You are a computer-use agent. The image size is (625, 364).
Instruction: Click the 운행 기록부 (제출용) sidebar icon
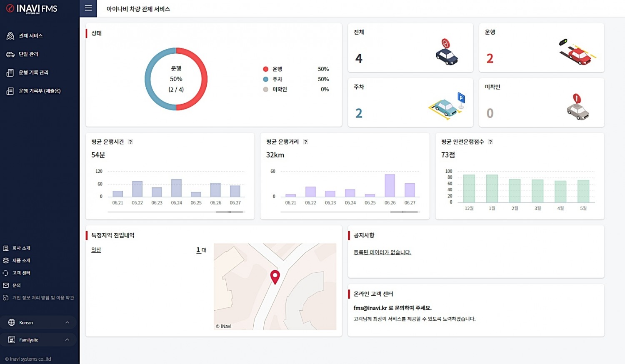tap(10, 91)
